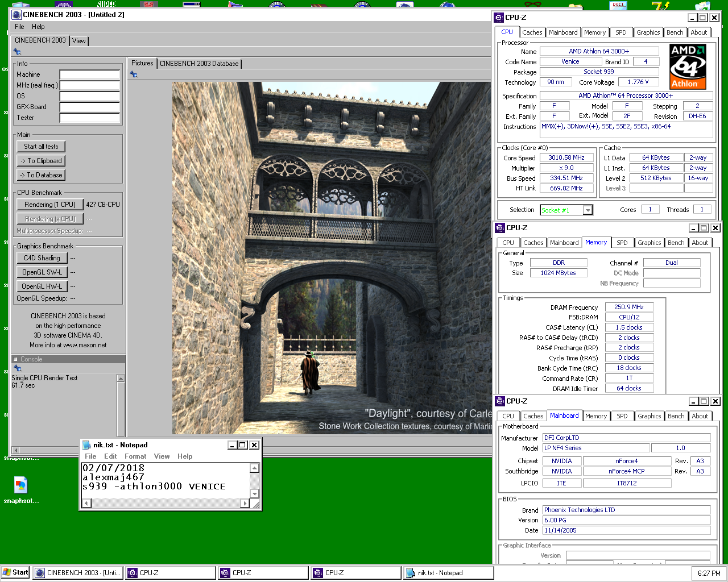Click the first CPU-Z taskbar button
The width and height of the screenshot is (728, 582).
click(171, 573)
